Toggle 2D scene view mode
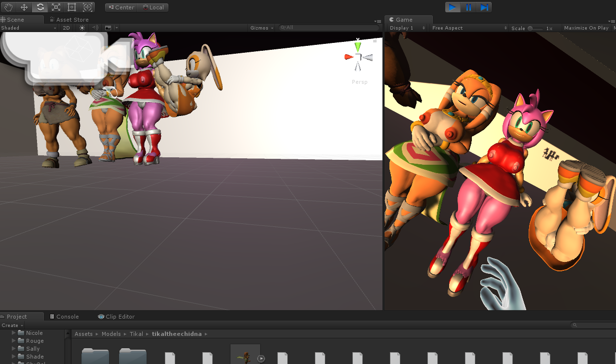Image resolution: width=616 pixels, height=364 pixels. coord(66,28)
